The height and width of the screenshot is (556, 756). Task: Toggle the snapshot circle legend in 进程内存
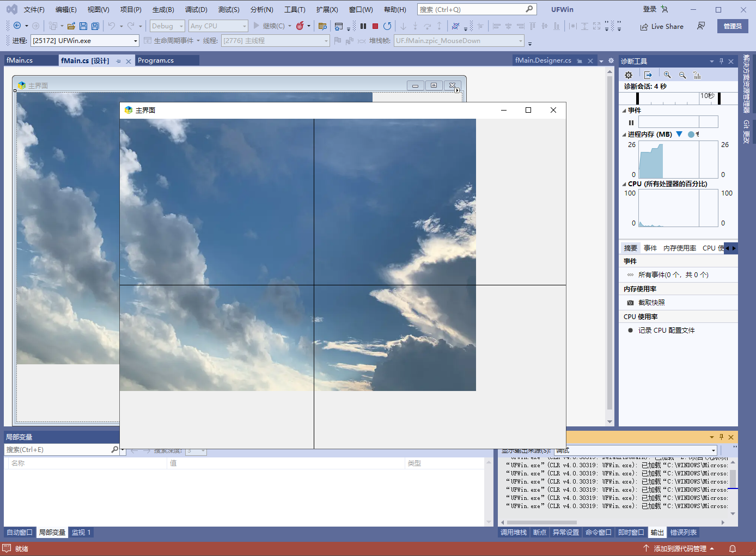[691, 134]
